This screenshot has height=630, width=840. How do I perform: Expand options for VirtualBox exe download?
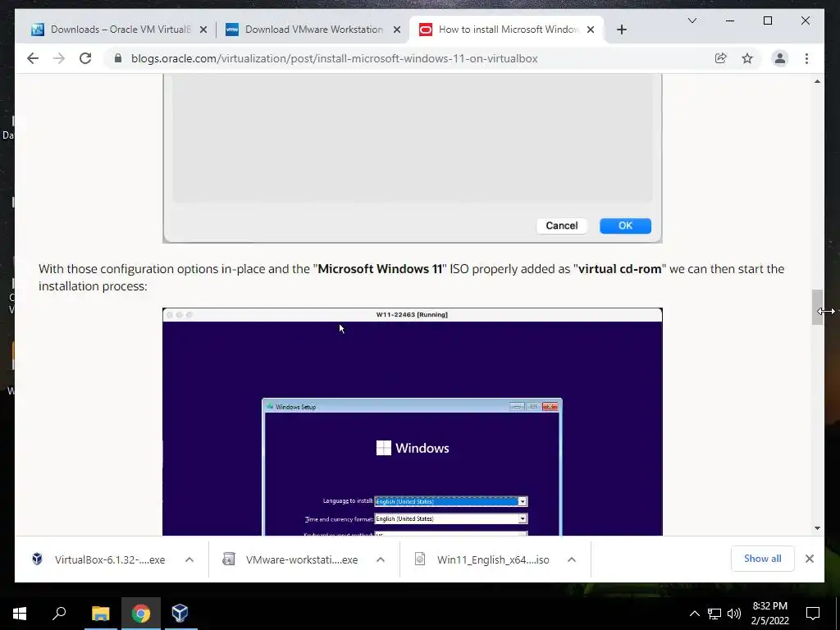[189, 559]
